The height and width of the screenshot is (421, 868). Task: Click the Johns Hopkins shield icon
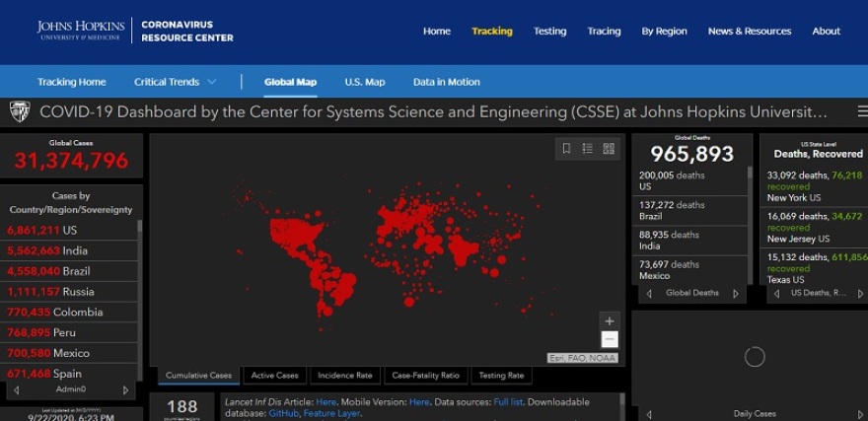coord(19,111)
